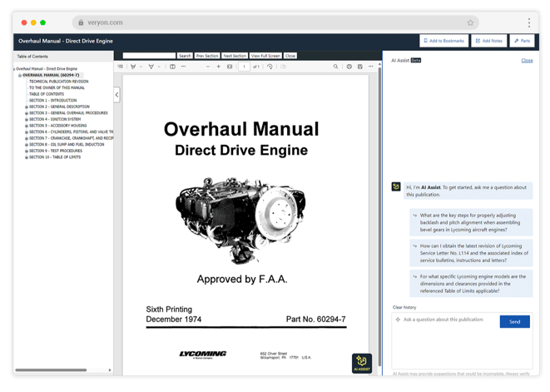
Task: Click Add to Bookmarks button
Action: pyautogui.click(x=443, y=41)
